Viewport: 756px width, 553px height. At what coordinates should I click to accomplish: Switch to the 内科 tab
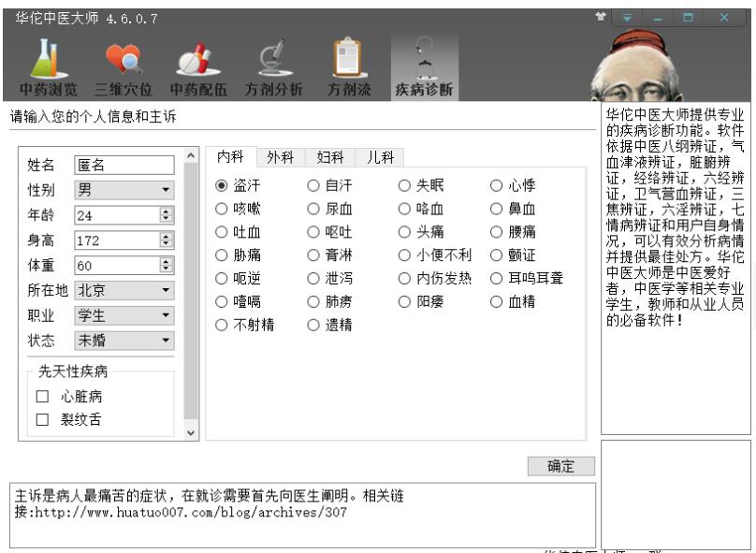(230, 156)
